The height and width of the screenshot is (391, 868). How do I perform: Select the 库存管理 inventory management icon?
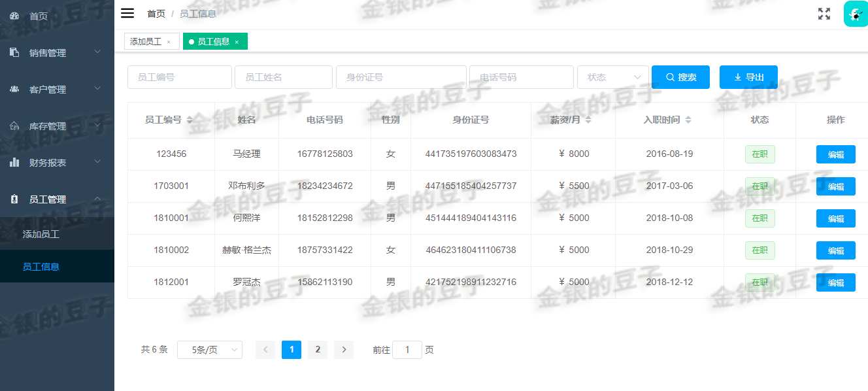14,126
